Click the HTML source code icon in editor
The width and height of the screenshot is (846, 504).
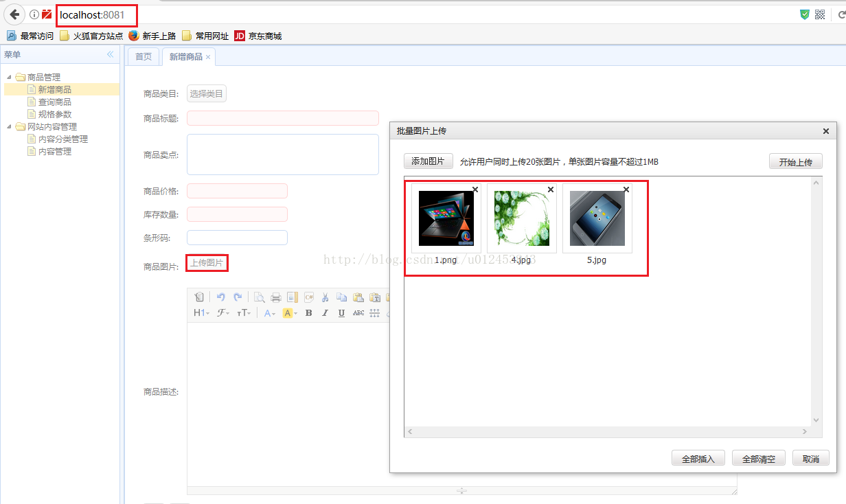tap(199, 297)
